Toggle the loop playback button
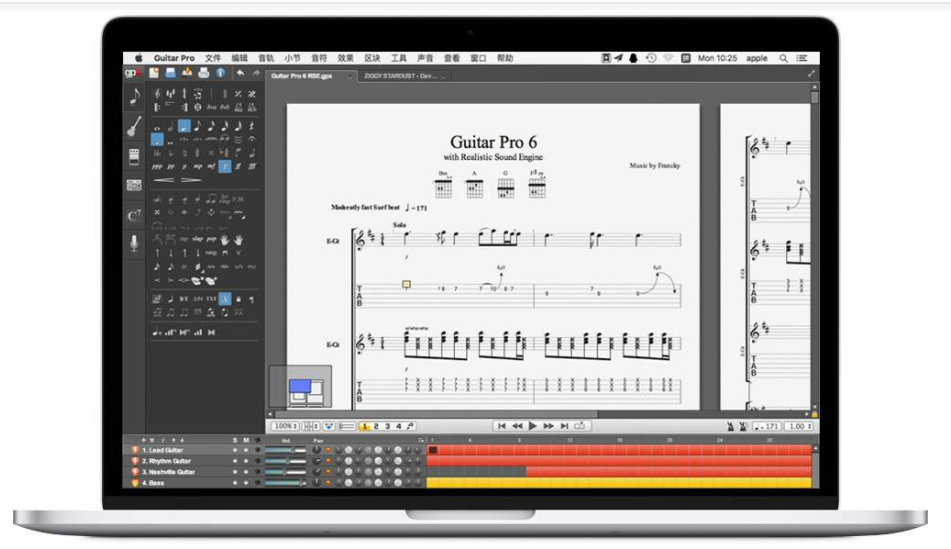This screenshot has width=951, height=549. pyautogui.click(x=580, y=426)
